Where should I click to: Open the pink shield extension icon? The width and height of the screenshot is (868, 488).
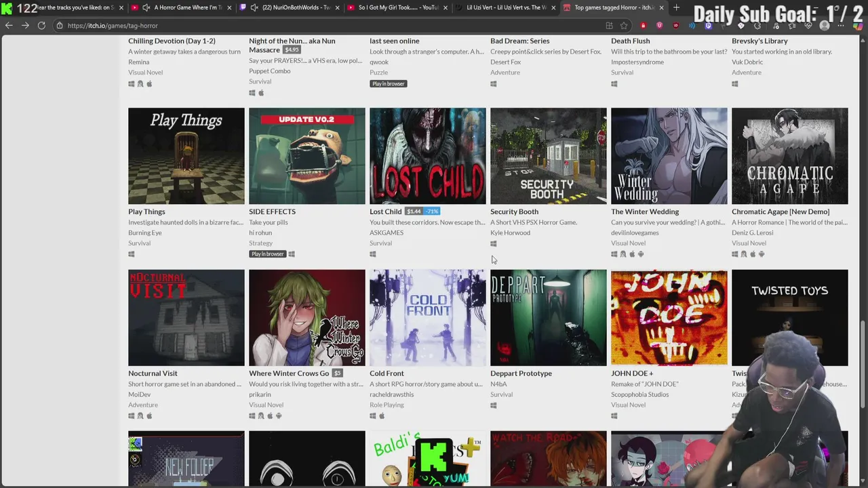pyautogui.click(x=659, y=26)
